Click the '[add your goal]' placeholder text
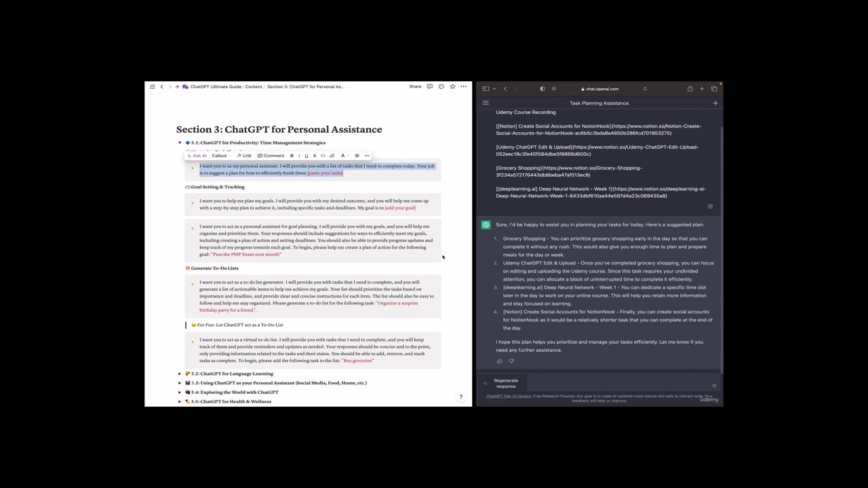 (400, 208)
